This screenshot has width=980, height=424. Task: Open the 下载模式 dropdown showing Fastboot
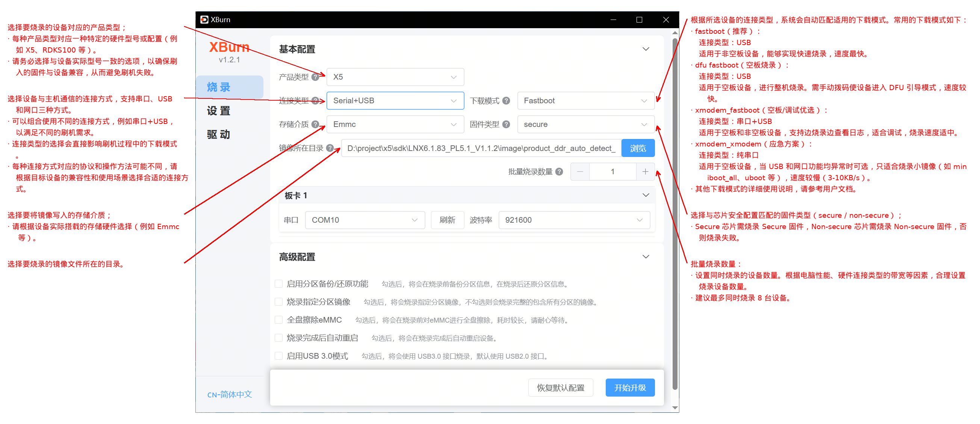[x=586, y=101]
